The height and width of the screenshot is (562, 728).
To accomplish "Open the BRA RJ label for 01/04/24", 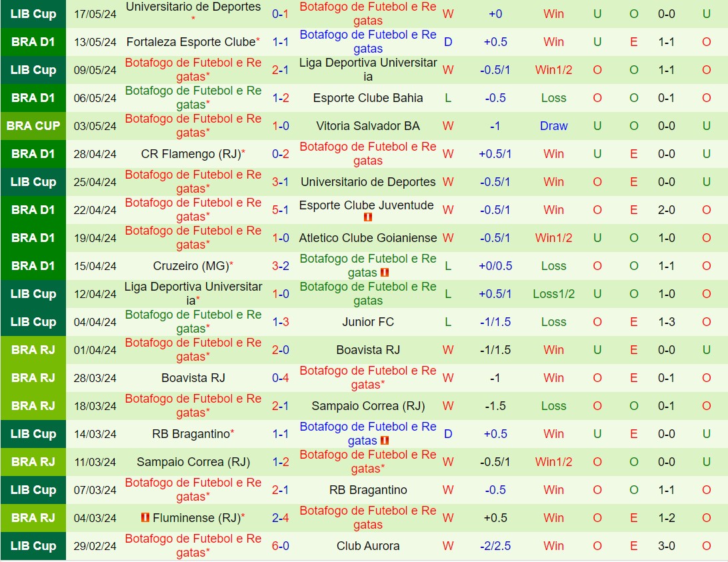I will 33,350.
